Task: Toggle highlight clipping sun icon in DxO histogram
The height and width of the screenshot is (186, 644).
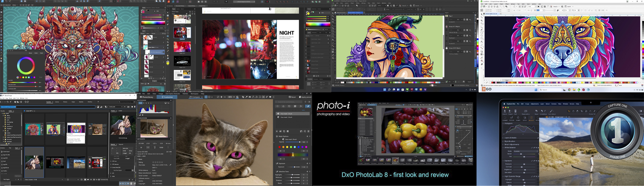Action: (143, 115)
